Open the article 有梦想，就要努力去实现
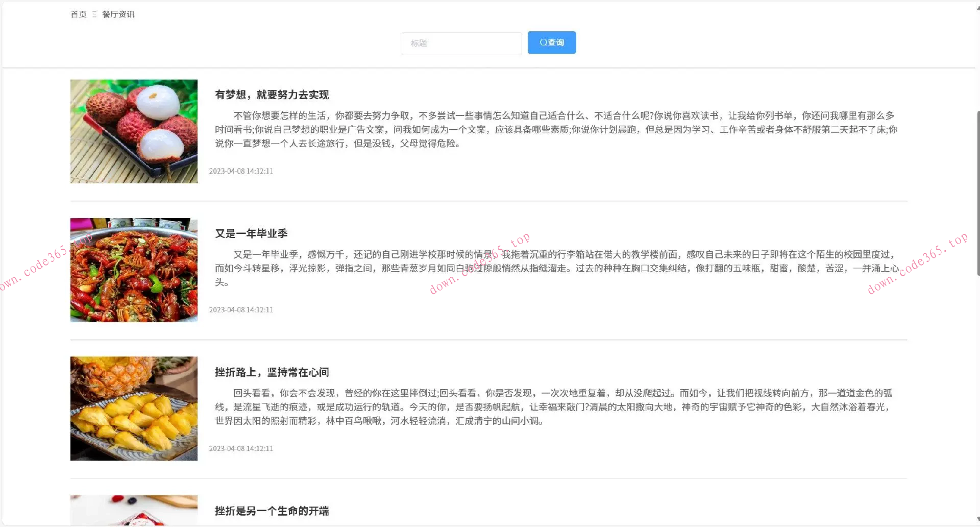 (272, 95)
